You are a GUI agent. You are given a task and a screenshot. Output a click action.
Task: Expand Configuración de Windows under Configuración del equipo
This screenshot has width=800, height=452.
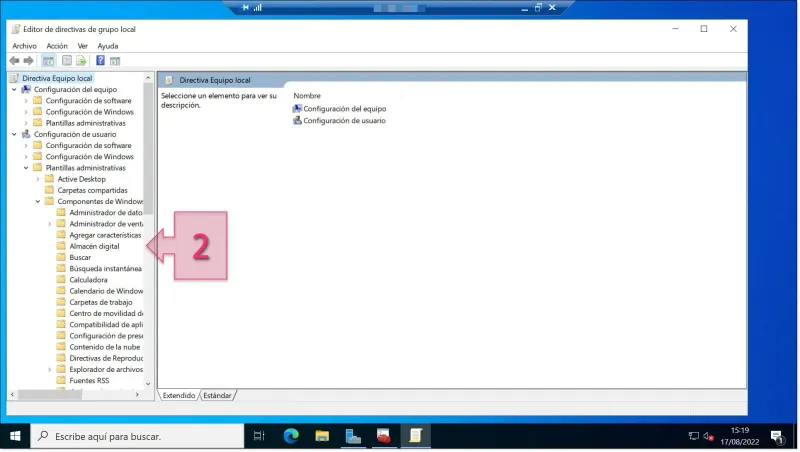pyautogui.click(x=26, y=112)
